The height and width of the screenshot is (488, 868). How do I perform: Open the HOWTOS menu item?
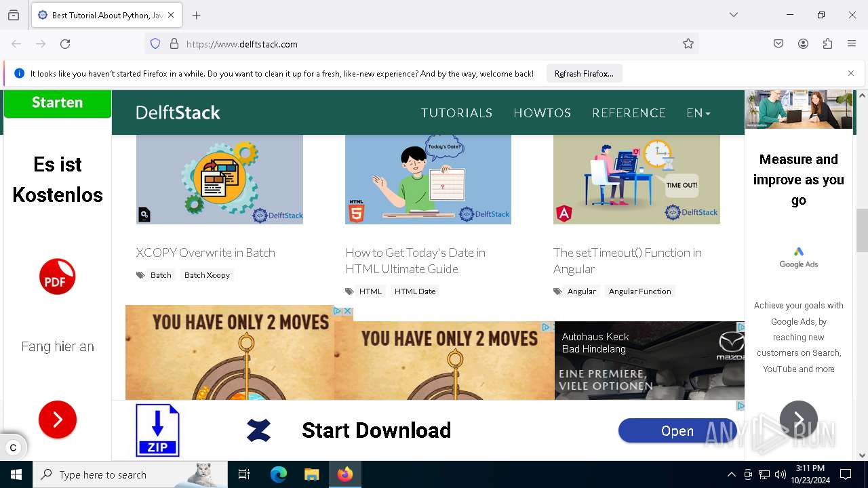(x=542, y=113)
